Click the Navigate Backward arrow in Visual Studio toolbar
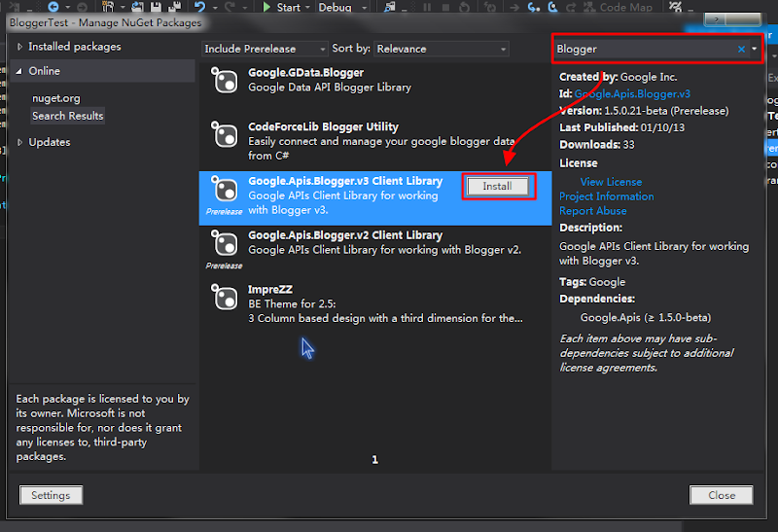 tap(53, 7)
